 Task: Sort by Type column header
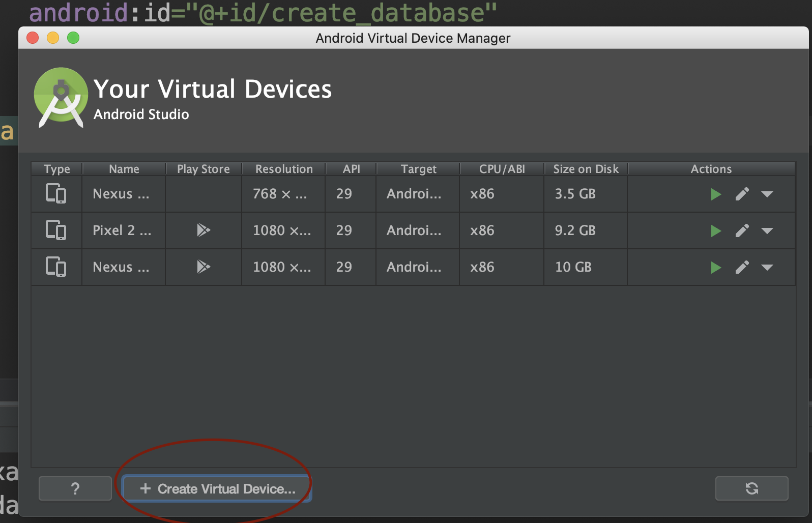[x=57, y=169]
